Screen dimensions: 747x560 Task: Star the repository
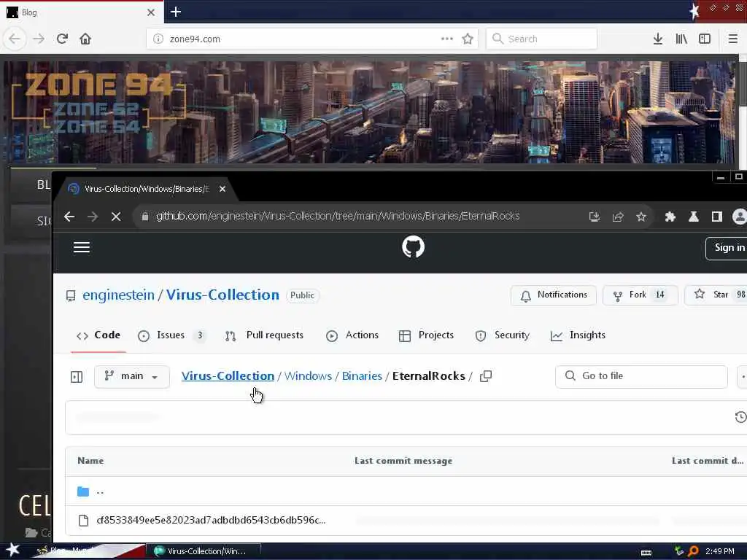[x=716, y=295]
